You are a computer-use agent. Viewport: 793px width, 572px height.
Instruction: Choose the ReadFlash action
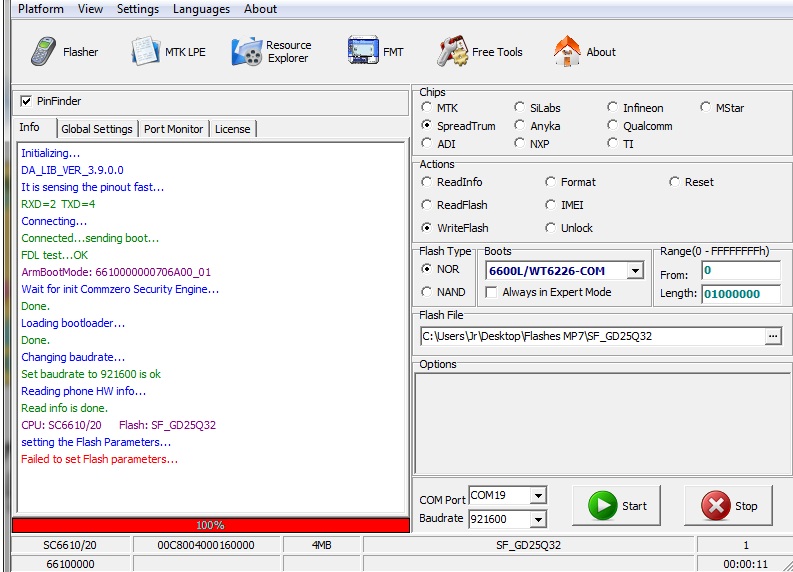pyautogui.click(x=426, y=204)
